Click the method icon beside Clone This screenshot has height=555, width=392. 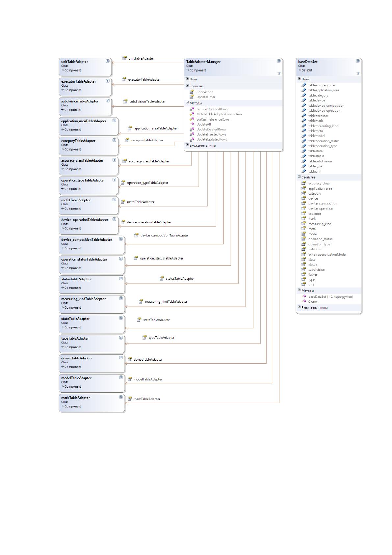point(304,301)
